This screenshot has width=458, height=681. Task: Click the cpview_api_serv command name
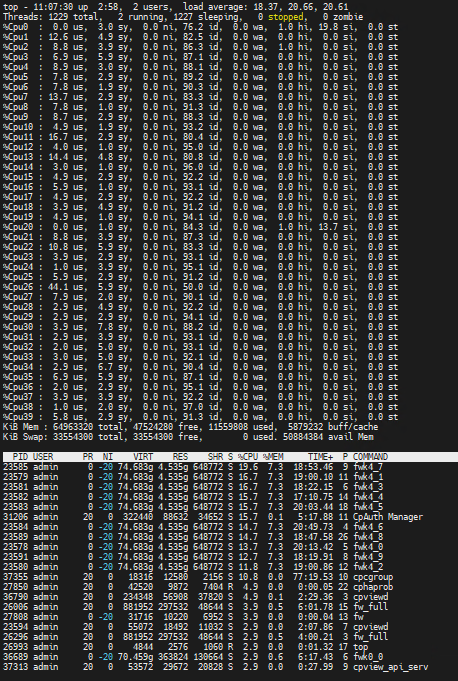pos(390,666)
